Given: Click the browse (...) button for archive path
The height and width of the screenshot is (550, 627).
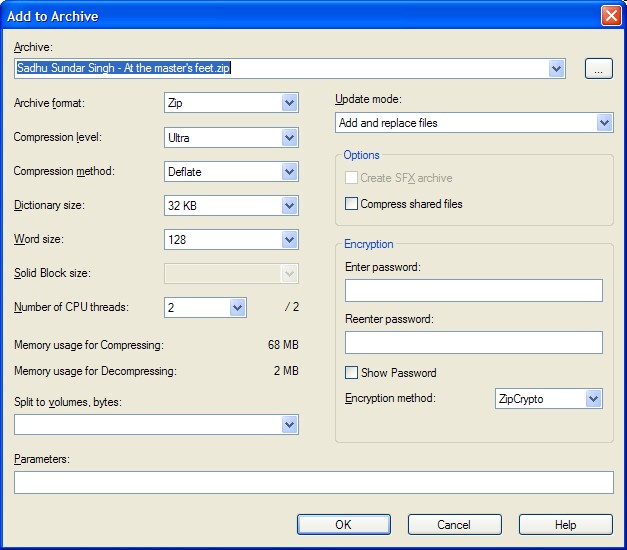Looking at the screenshot, I should point(598,69).
